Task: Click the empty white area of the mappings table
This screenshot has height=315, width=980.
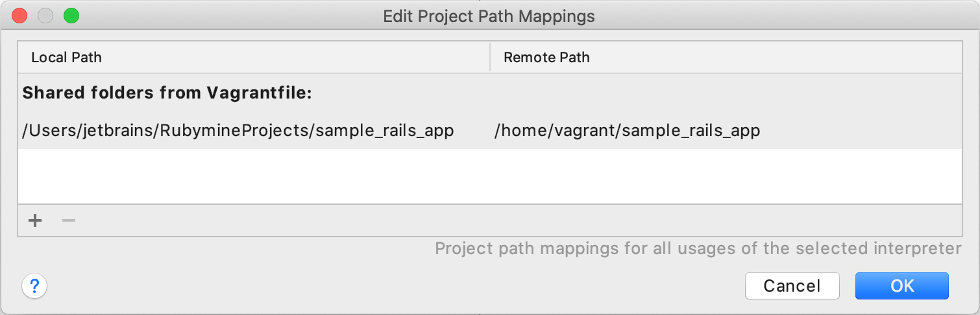Action: [x=489, y=176]
